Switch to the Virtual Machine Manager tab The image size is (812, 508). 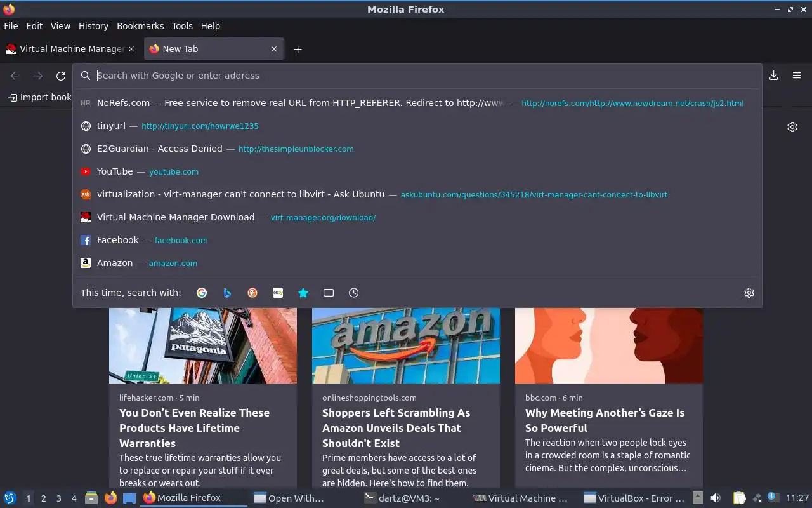point(70,49)
